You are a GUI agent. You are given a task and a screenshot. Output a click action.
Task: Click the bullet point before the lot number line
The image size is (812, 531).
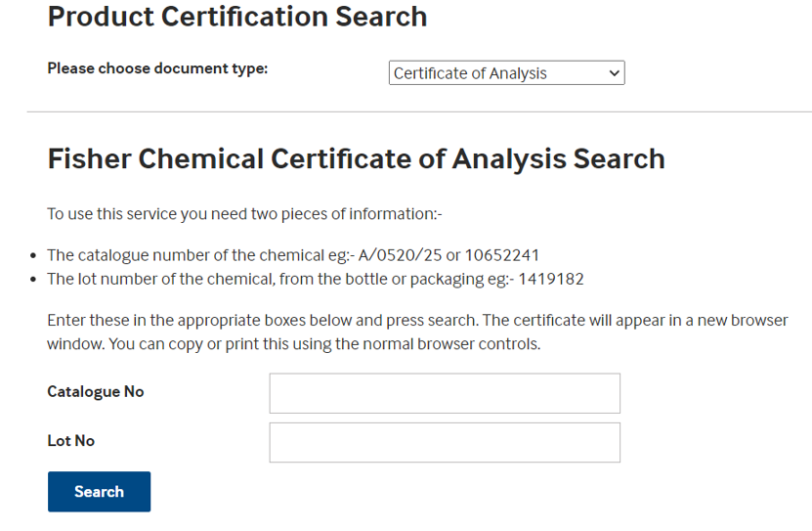tap(34, 280)
